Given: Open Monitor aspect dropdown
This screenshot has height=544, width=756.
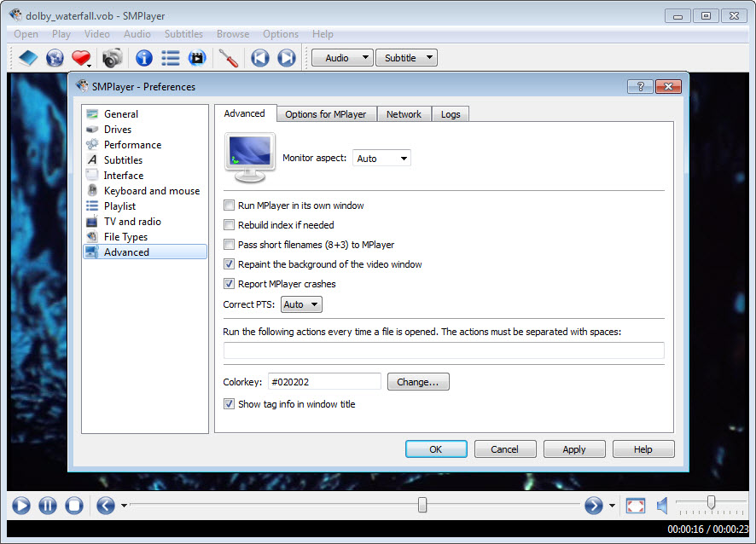Looking at the screenshot, I should point(382,158).
